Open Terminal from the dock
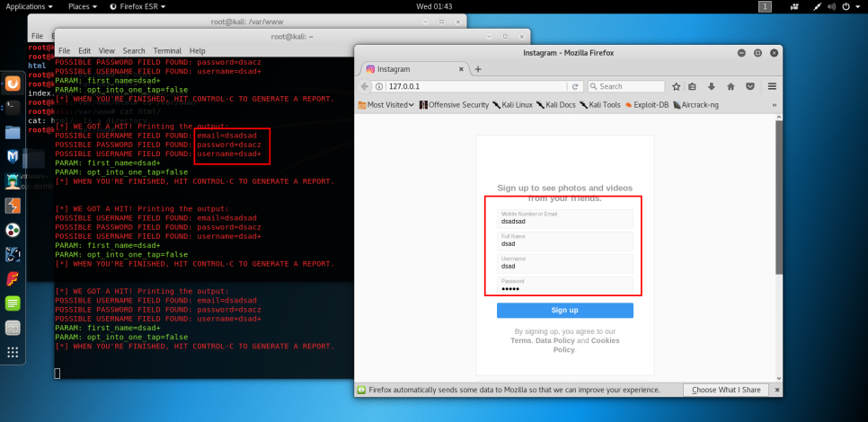Image resolution: width=868 pixels, height=422 pixels. pos(13,108)
